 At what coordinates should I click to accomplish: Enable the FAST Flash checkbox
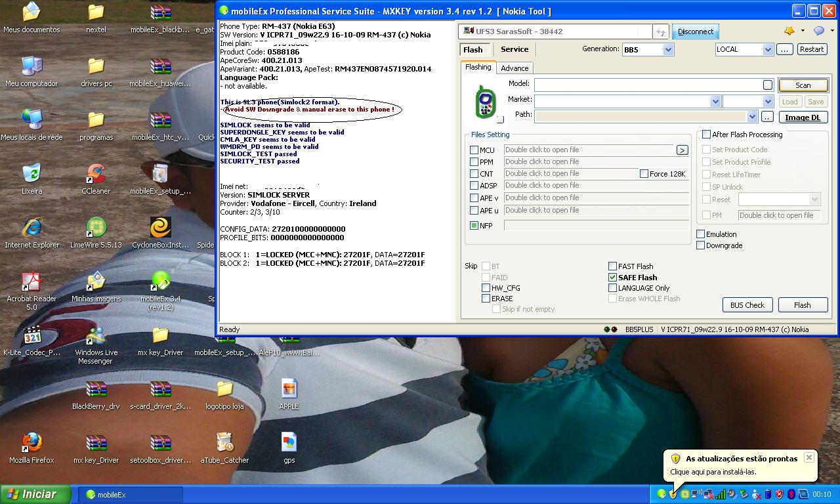pos(612,266)
